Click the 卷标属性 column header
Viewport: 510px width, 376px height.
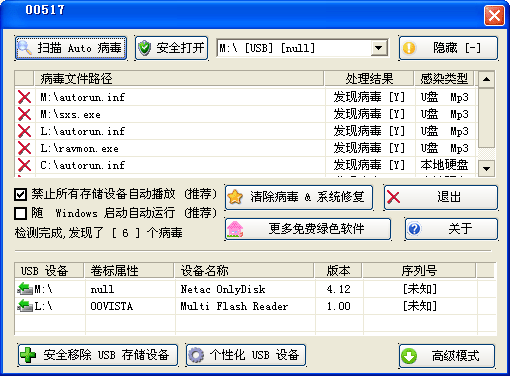129,271
